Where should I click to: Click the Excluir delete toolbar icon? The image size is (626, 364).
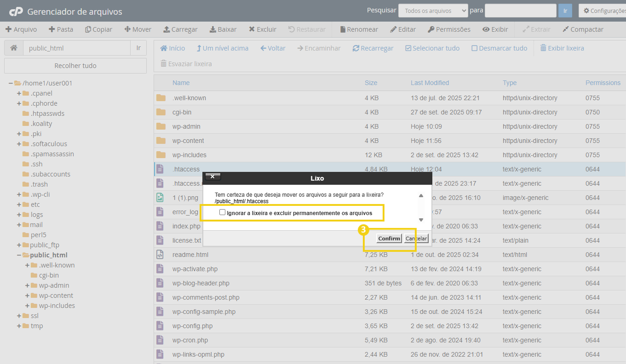252,29
